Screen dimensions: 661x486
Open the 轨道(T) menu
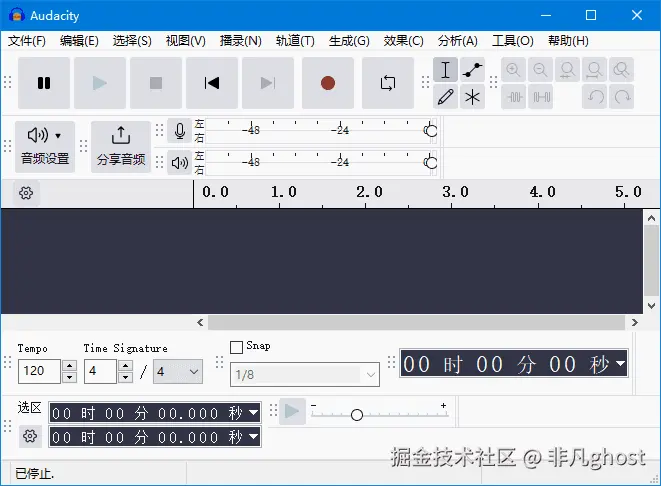[x=295, y=41]
